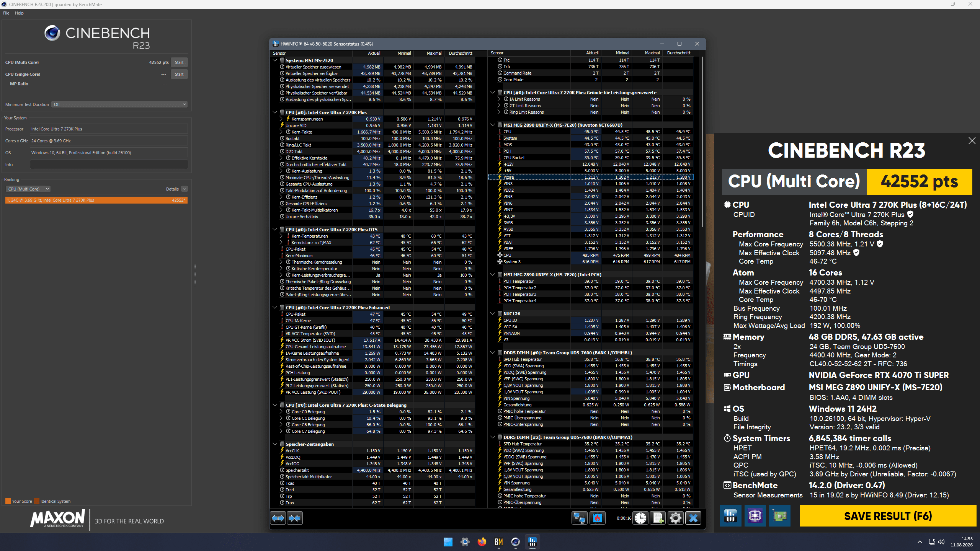
Task: Select the orange ranking entry 24C @ 3.69 GHz
Action: (x=96, y=200)
